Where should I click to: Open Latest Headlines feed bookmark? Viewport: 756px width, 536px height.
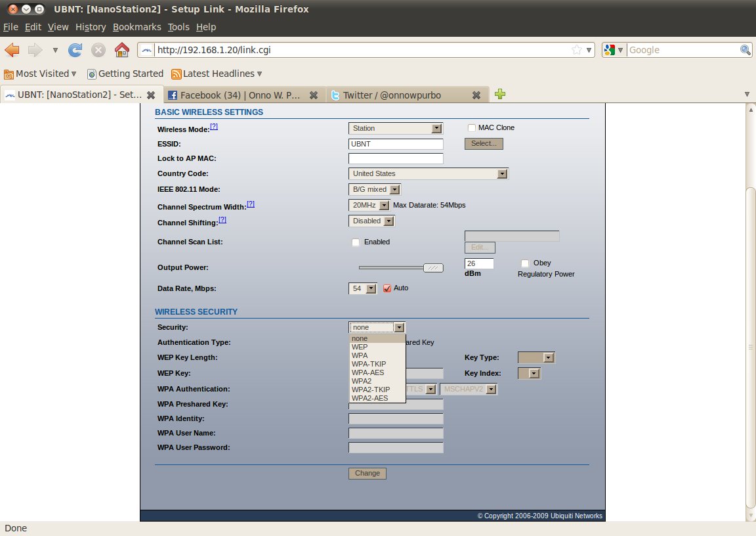(x=217, y=74)
